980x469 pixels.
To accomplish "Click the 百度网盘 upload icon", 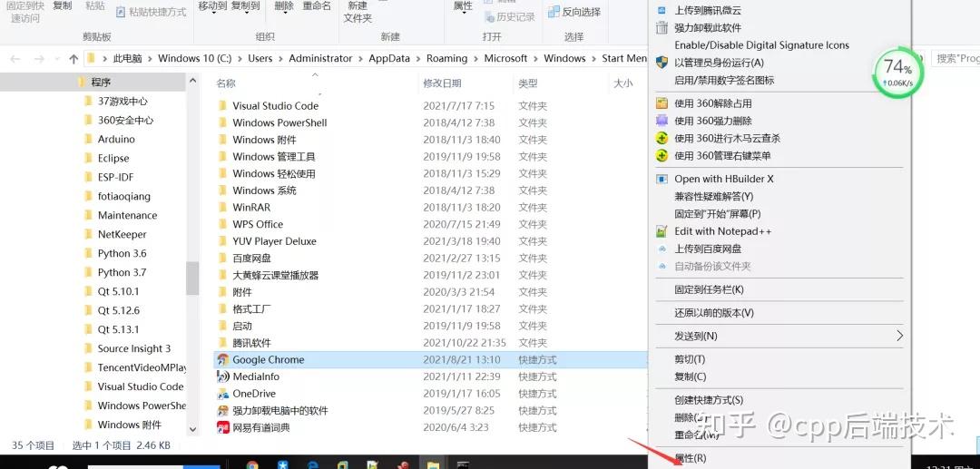I will [x=661, y=249].
